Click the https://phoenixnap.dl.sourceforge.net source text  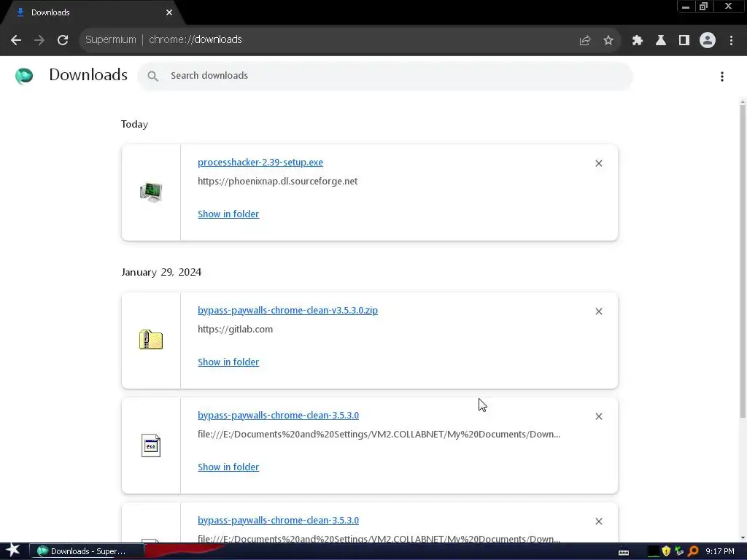277,182
